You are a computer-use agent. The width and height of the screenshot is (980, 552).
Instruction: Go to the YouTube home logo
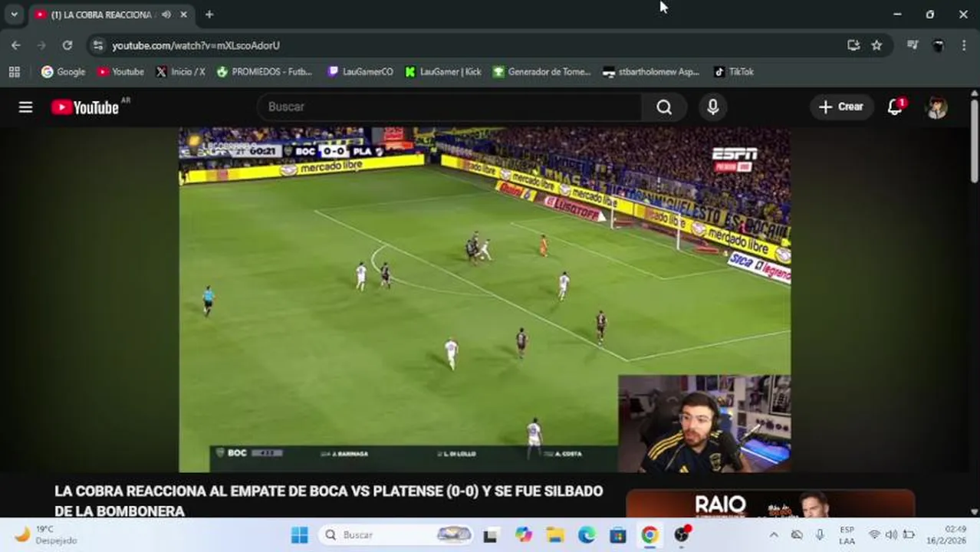86,107
